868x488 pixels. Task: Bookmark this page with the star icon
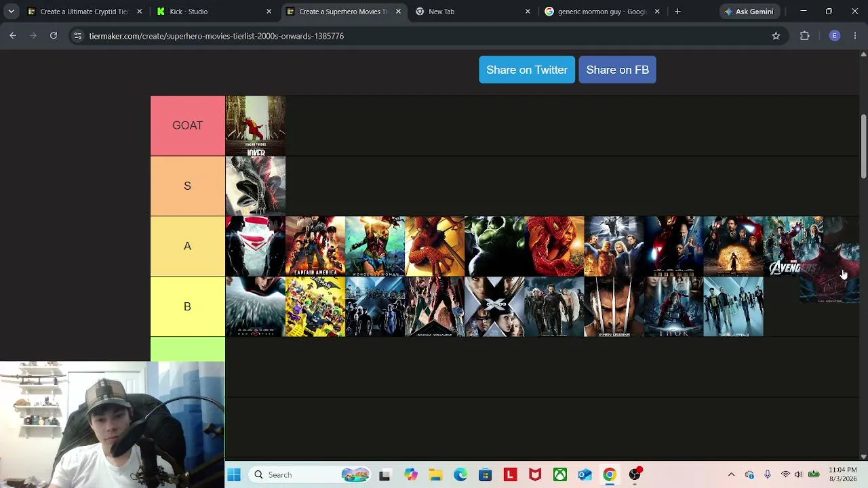point(776,36)
